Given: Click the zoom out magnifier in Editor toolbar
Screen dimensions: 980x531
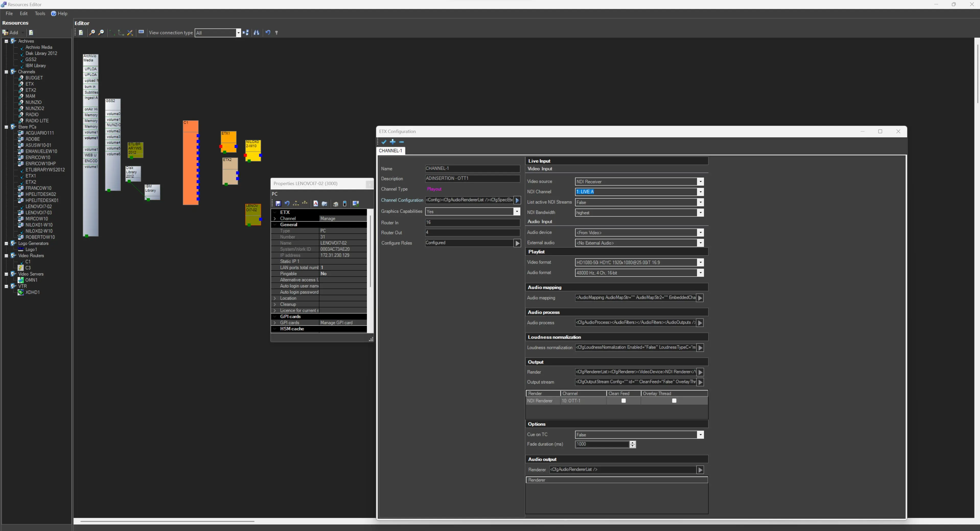Looking at the screenshot, I should tap(101, 33).
